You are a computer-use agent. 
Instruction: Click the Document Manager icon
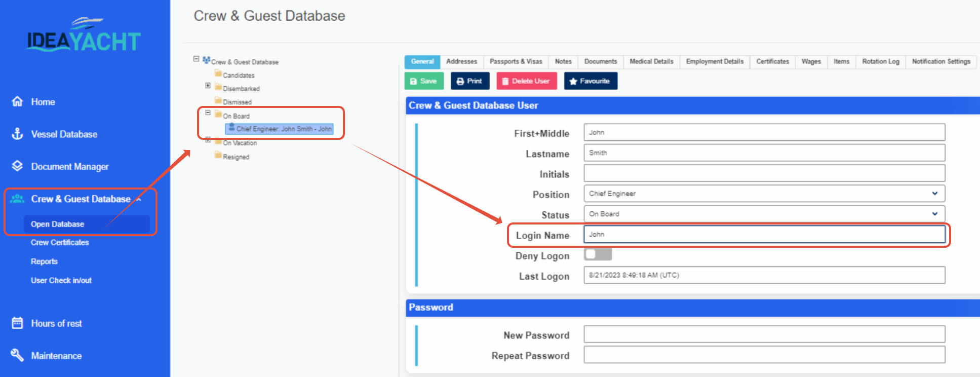(x=18, y=166)
